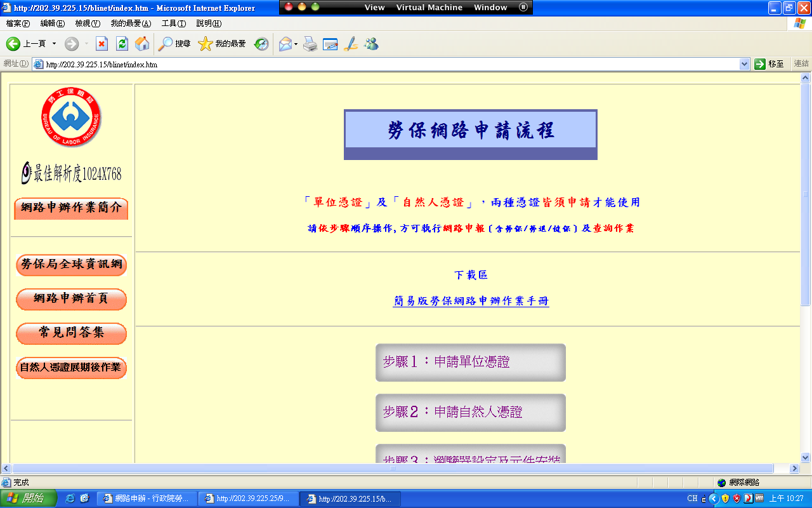Click the red shield tray icon
This screenshot has width=812, height=508.
737,498
